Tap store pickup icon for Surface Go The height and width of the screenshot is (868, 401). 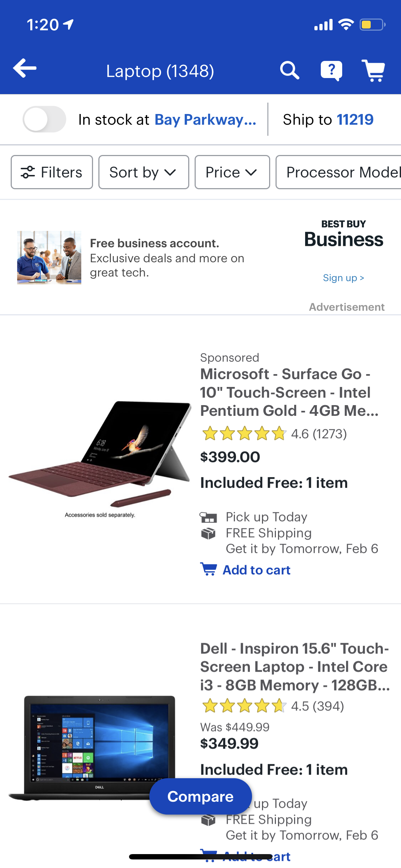208,517
